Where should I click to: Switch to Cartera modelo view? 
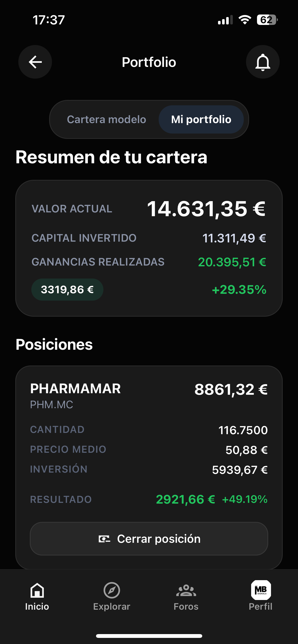coord(106,120)
